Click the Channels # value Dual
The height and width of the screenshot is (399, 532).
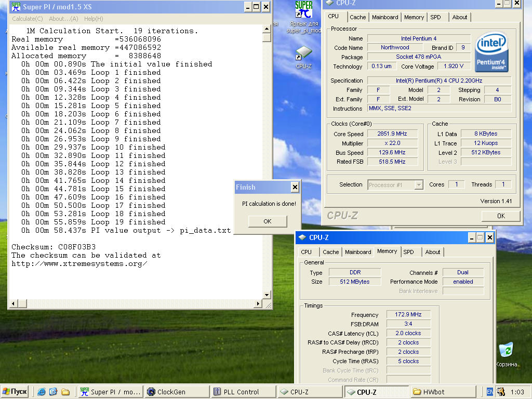pos(463,272)
